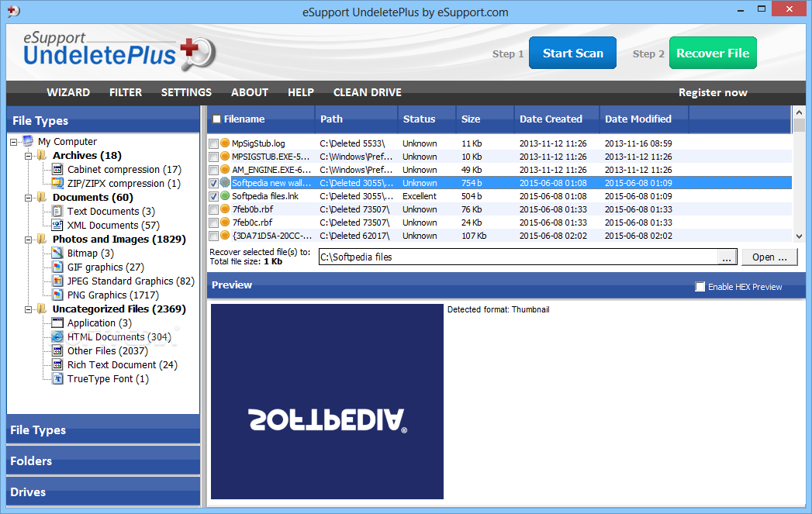The image size is (812, 514).
Task: Click the orange status dot for MpSigStub.log
Action: coord(225,143)
